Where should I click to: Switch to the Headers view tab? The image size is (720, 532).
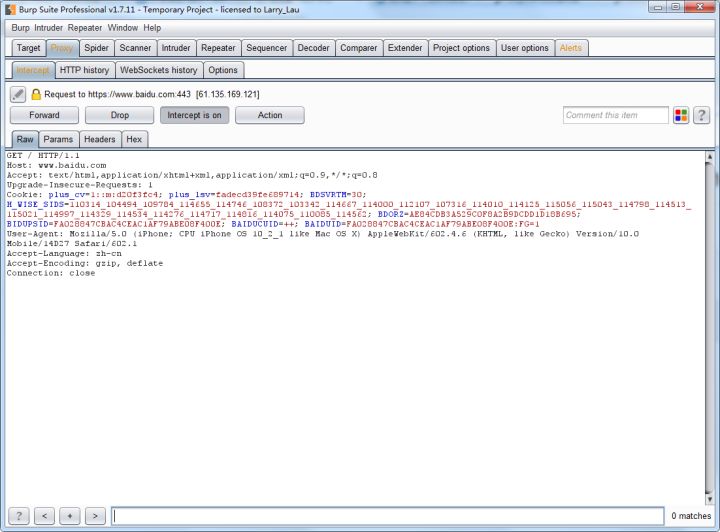coord(100,139)
